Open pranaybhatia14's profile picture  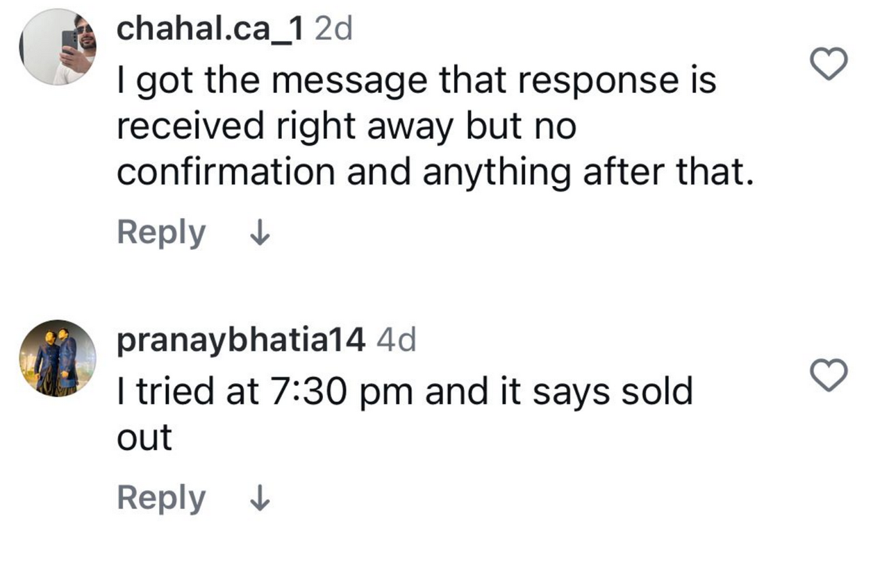point(58,358)
